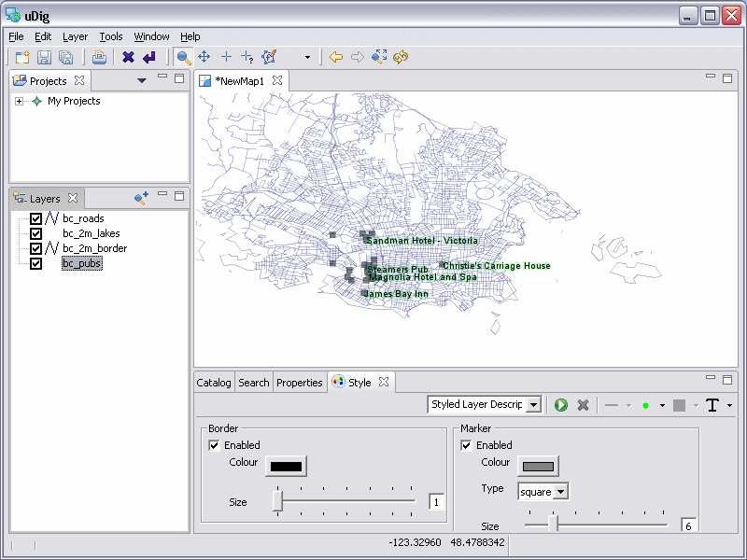Click the Print icon in toolbar
Viewport: 747px width, 560px height.
pyautogui.click(x=99, y=57)
